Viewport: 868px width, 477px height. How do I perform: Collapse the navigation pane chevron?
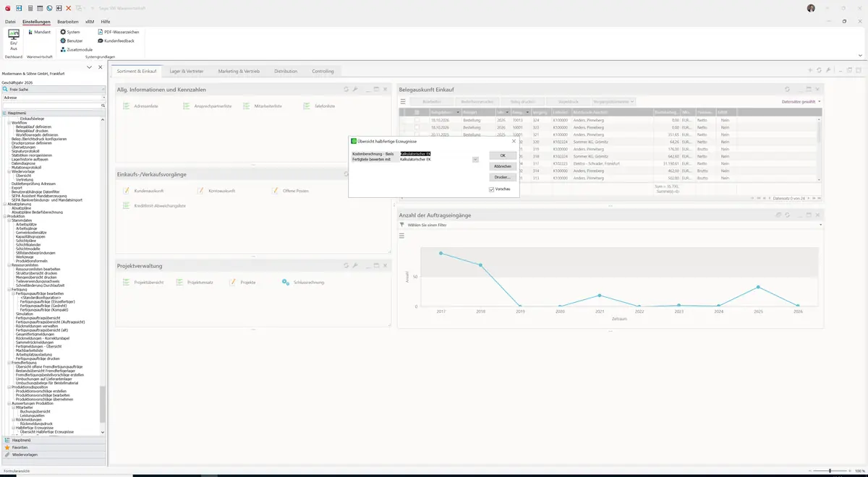89,67
